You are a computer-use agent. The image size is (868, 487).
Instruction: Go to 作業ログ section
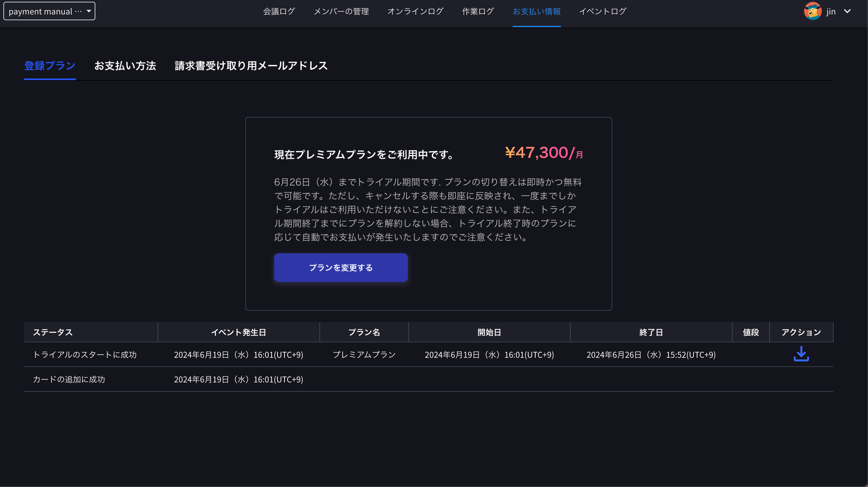click(477, 11)
